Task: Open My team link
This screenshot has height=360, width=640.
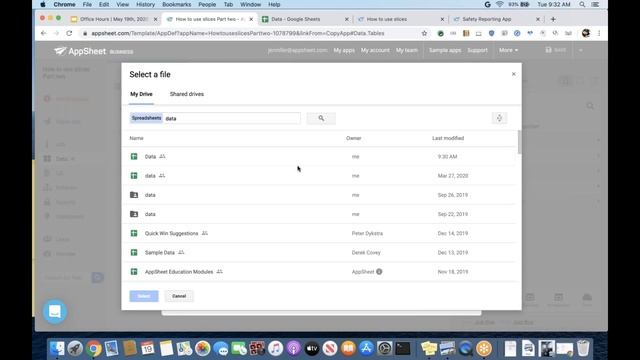Action: (x=407, y=50)
